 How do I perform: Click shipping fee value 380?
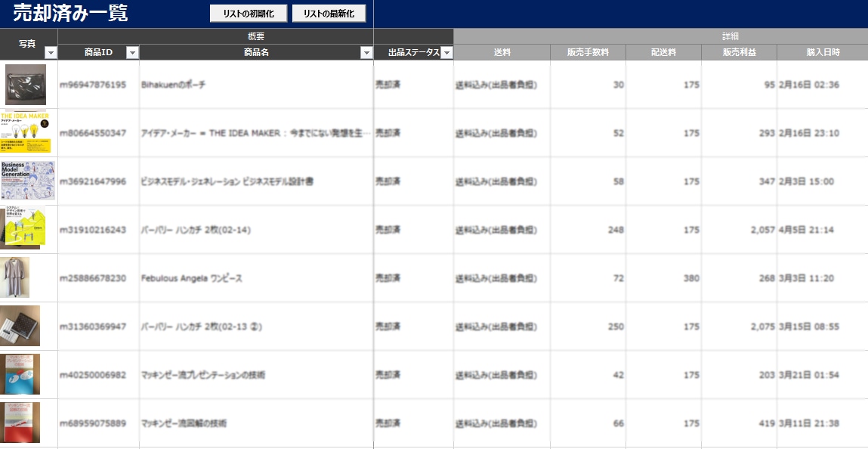click(691, 278)
